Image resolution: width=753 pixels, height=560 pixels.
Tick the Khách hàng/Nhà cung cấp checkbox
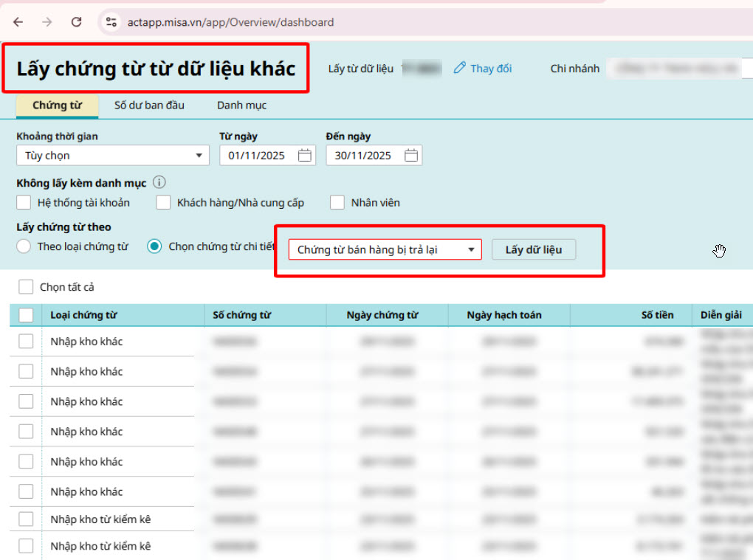tap(163, 202)
